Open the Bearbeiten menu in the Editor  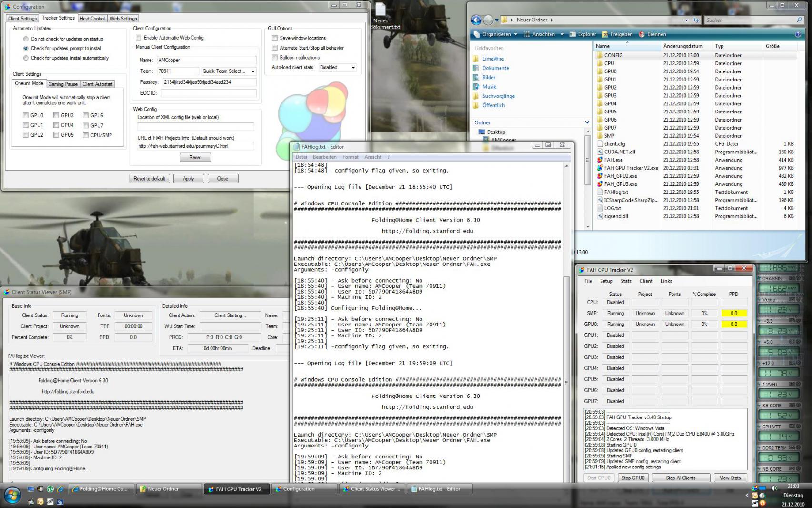[x=325, y=157]
